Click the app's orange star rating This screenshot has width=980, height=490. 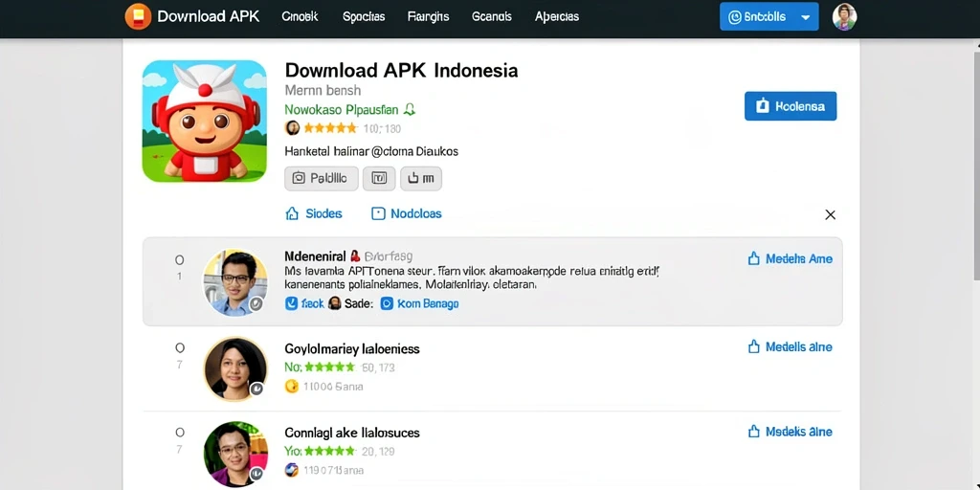point(330,128)
